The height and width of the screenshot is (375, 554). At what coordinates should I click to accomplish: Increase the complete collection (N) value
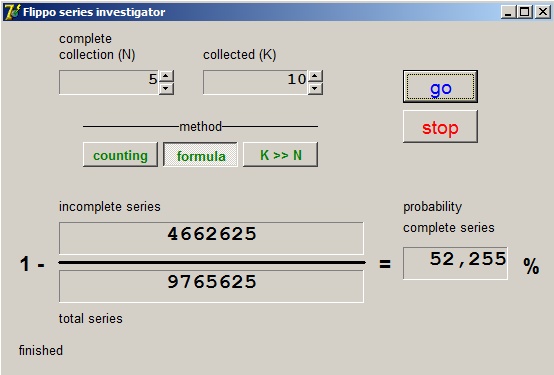pos(166,76)
